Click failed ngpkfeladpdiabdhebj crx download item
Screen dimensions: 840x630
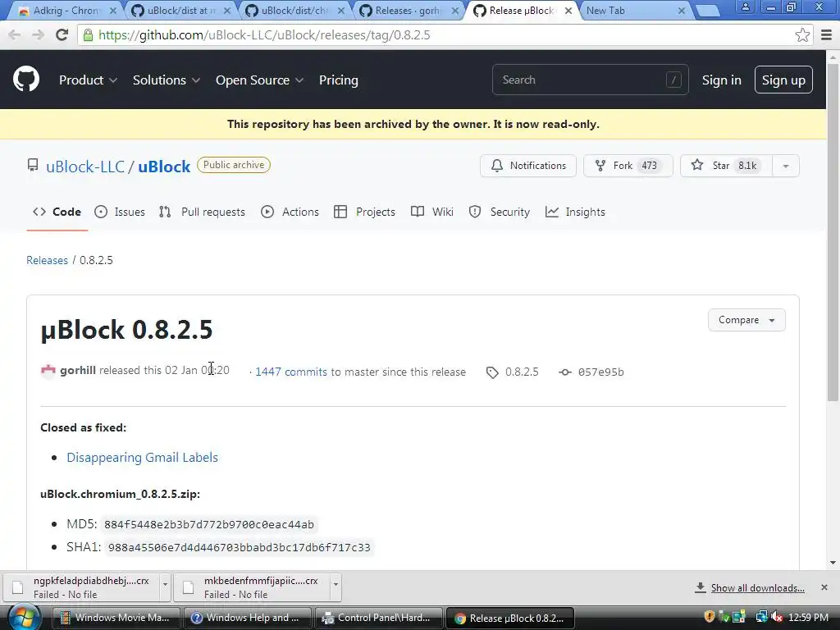[81, 587]
